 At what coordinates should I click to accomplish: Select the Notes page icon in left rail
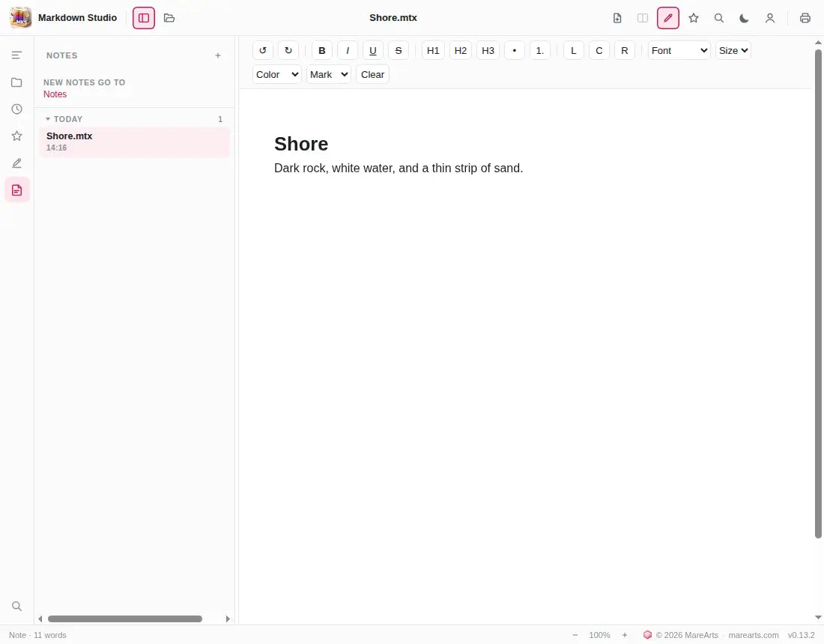click(x=16, y=190)
